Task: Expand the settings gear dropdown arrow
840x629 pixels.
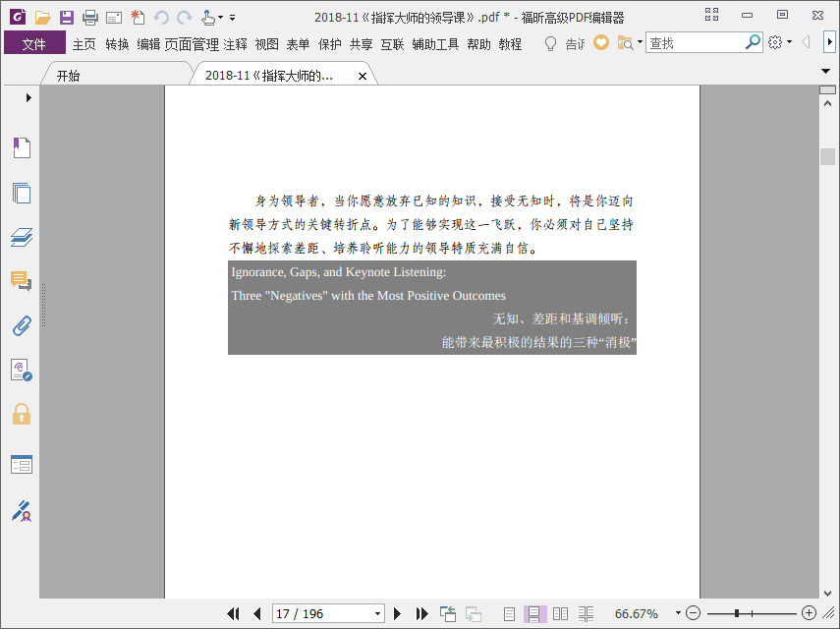Action: pos(790,42)
